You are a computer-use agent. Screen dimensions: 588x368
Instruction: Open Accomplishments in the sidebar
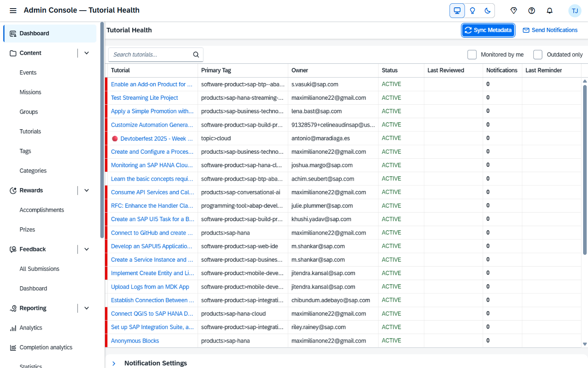pos(42,210)
